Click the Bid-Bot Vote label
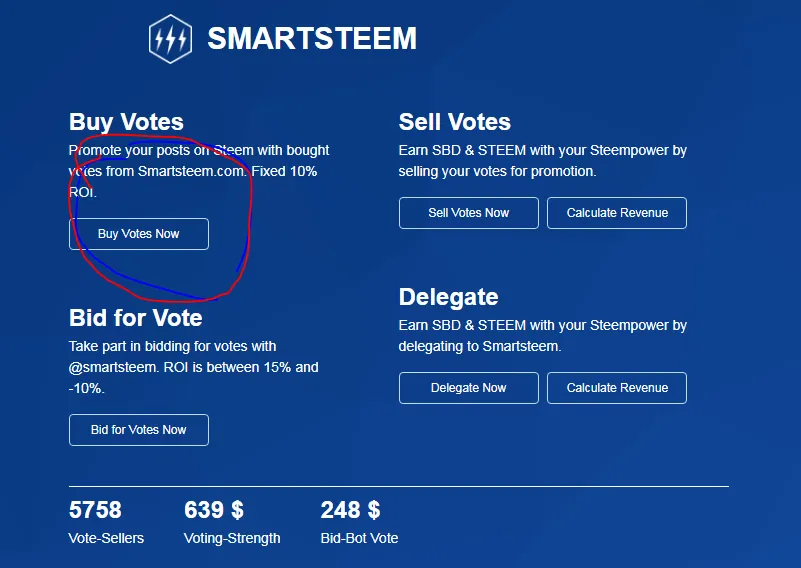The image size is (801, 568). [360, 538]
